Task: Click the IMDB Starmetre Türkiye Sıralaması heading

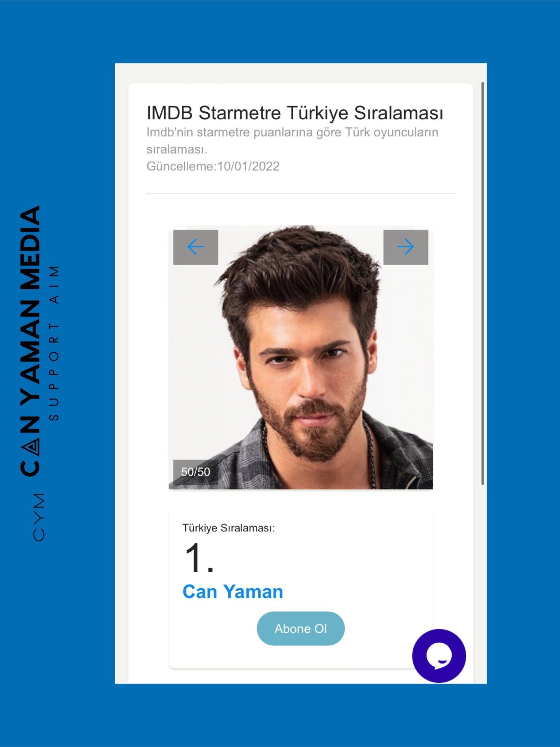Action: tap(295, 113)
